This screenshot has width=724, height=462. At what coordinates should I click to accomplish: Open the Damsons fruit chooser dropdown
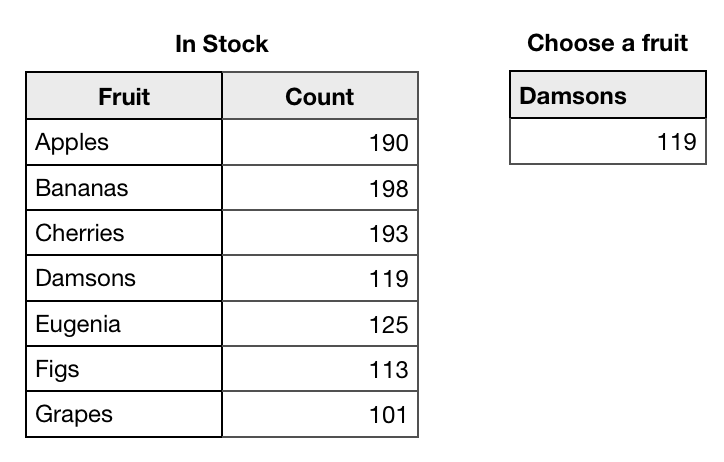point(607,96)
